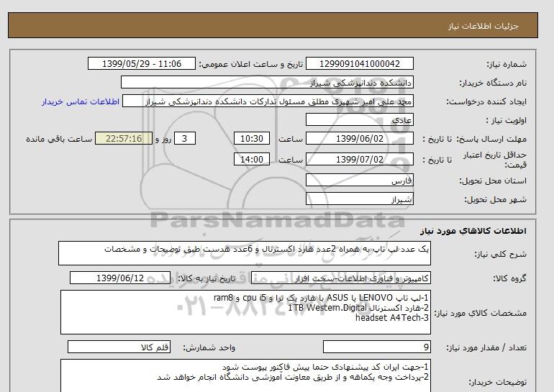
Task: Click the label توضیحات خریدار
Action: [497, 382]
